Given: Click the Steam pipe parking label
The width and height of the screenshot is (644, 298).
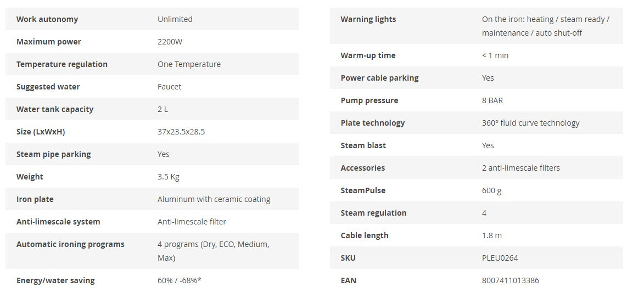Looking at the screenshot, I should [54, 154].
